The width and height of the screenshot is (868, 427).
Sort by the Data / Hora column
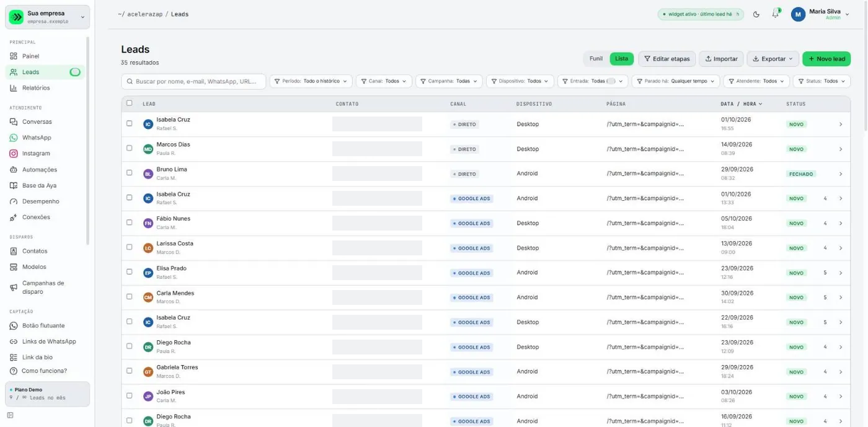tap(742, 104)
